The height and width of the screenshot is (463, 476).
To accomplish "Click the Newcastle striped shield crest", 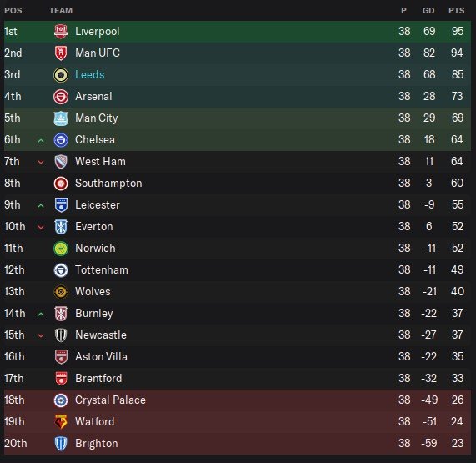I will coord(61,335).
